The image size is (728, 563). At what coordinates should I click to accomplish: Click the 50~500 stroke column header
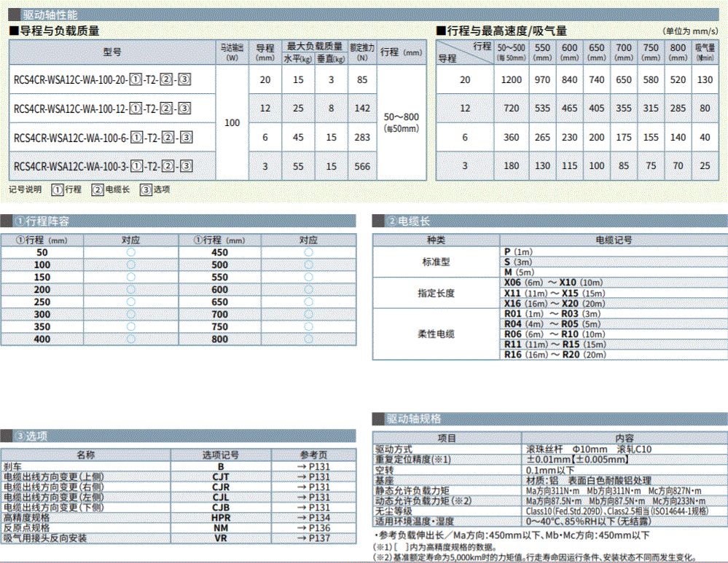511,52
